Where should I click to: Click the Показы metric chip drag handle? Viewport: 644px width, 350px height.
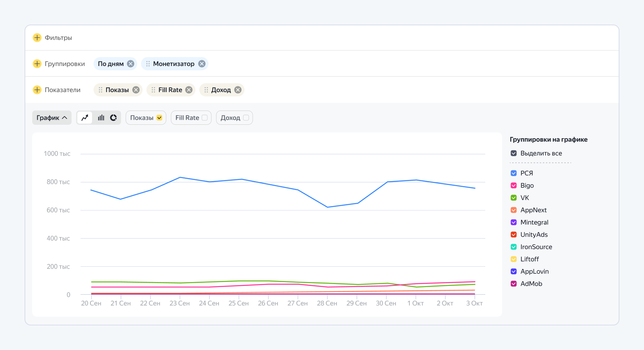click(100, 90)
